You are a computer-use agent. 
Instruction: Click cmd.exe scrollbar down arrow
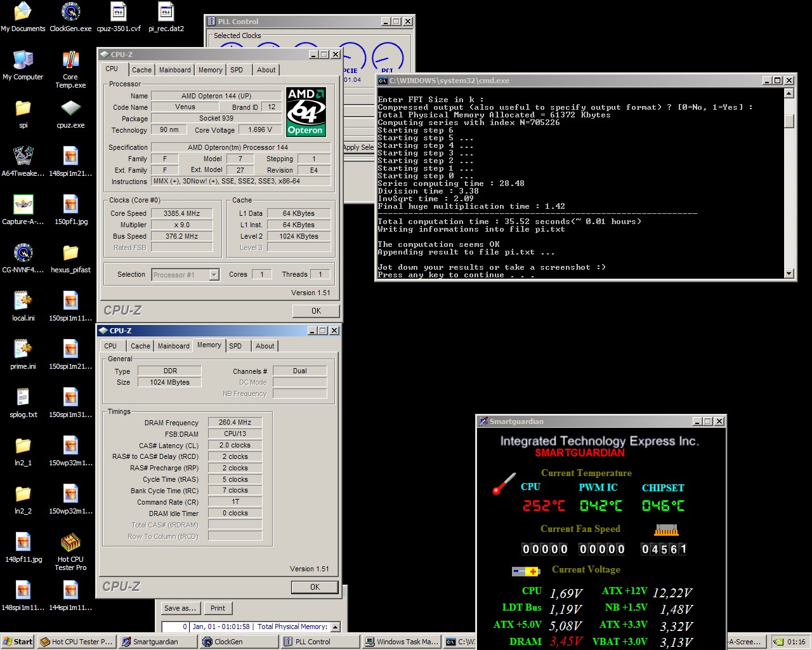point(789,274)
